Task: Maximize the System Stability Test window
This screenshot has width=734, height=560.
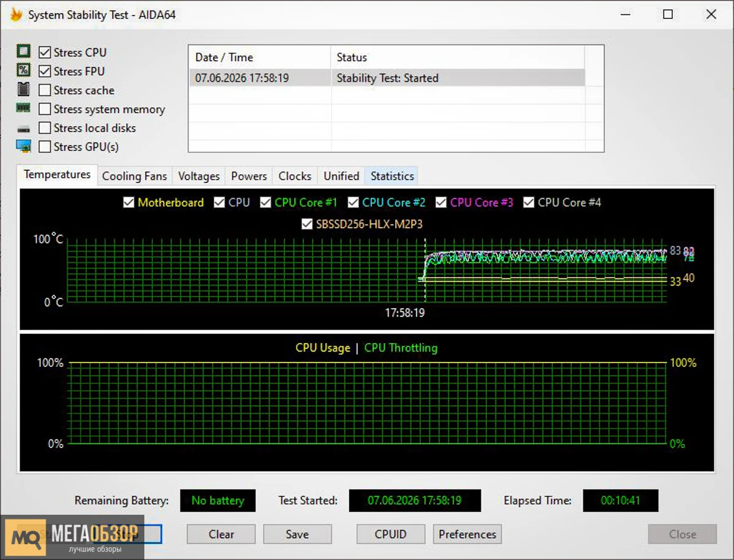Action: click(x=668, y=15)
